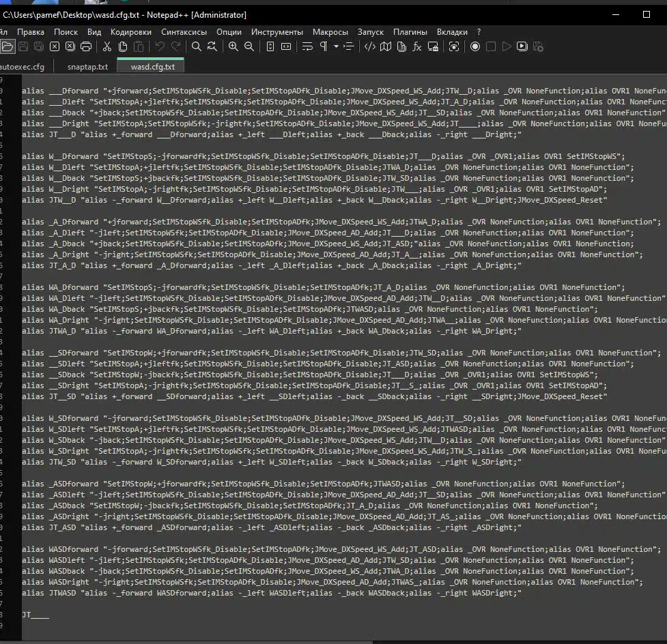667x644 pixels.
Task: Click the Print toolbar icon
Action: 86,46
